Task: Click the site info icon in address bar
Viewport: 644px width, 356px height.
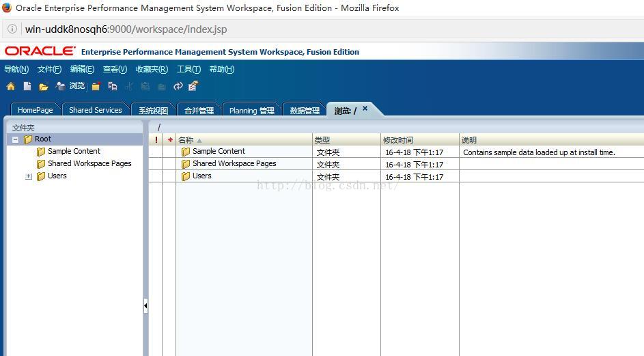Action: [12, 29]
